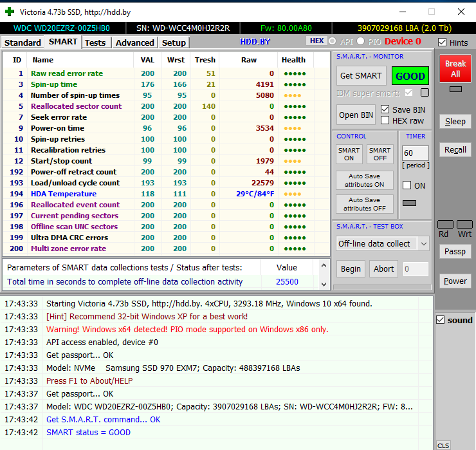476x450 pixels.
Task: Toggle the IBM super smart checkbox
Action: click(409, 92)
